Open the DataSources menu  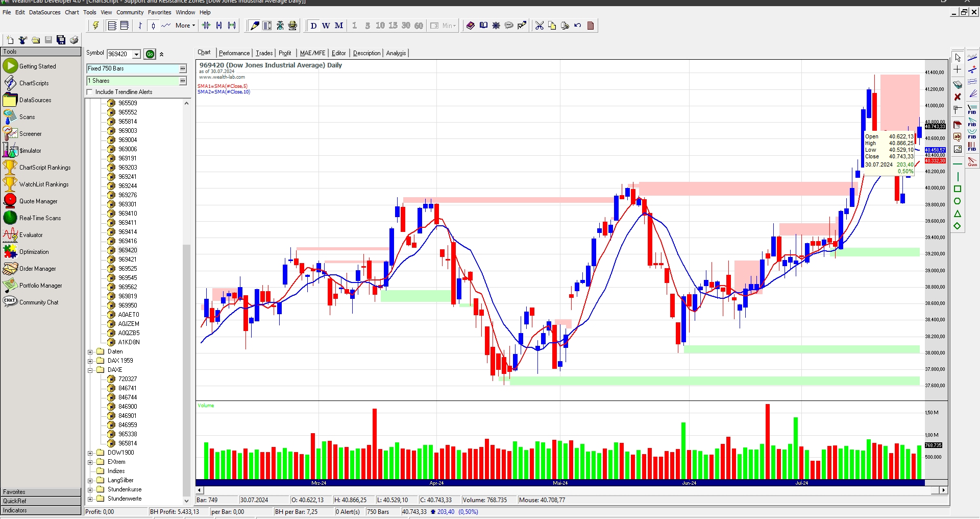44,12
